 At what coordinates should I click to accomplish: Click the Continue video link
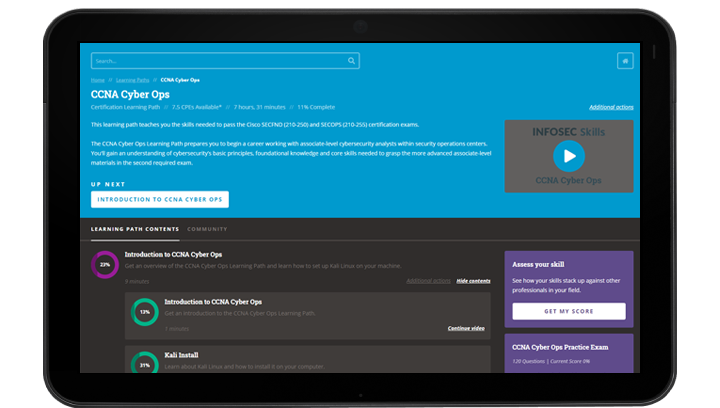point(466,328)
